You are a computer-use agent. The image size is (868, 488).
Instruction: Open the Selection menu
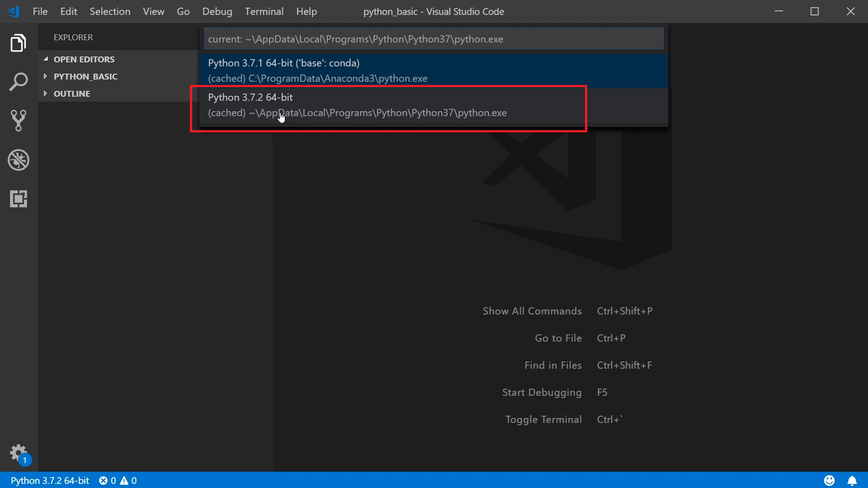[x=110, y=11]
